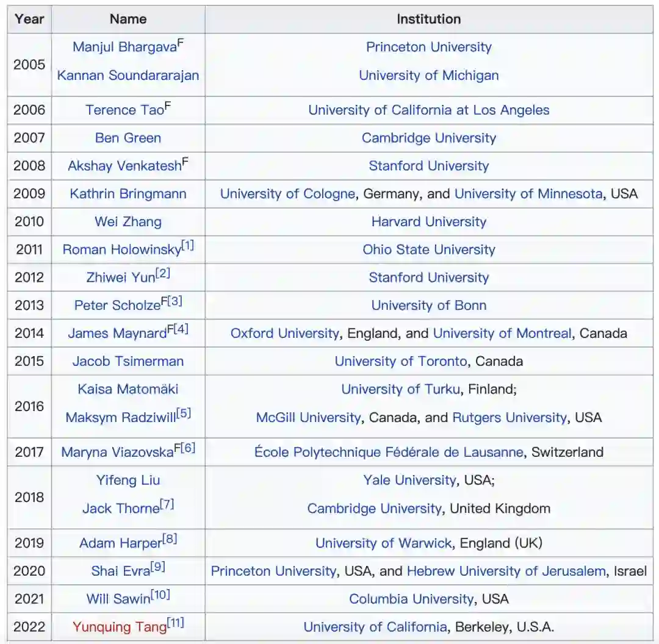Open the Yifeng Liu link
Image resolution: width=659 pixels, height=644 pixels.
tap(128, 480)
